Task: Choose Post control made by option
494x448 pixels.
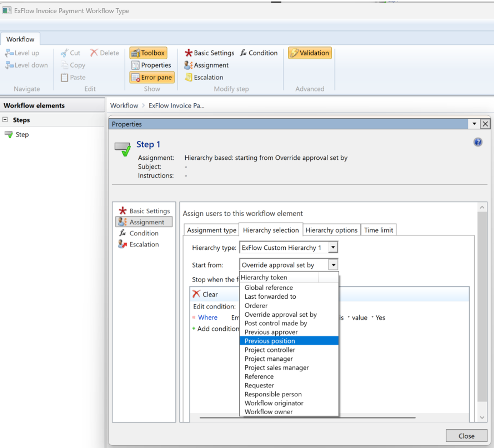Action: 289,323
